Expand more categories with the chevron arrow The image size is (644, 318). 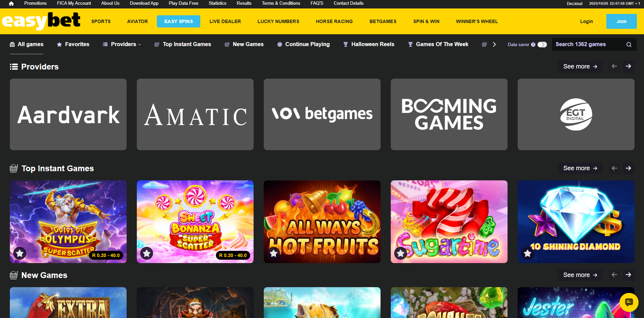point(494,44)
